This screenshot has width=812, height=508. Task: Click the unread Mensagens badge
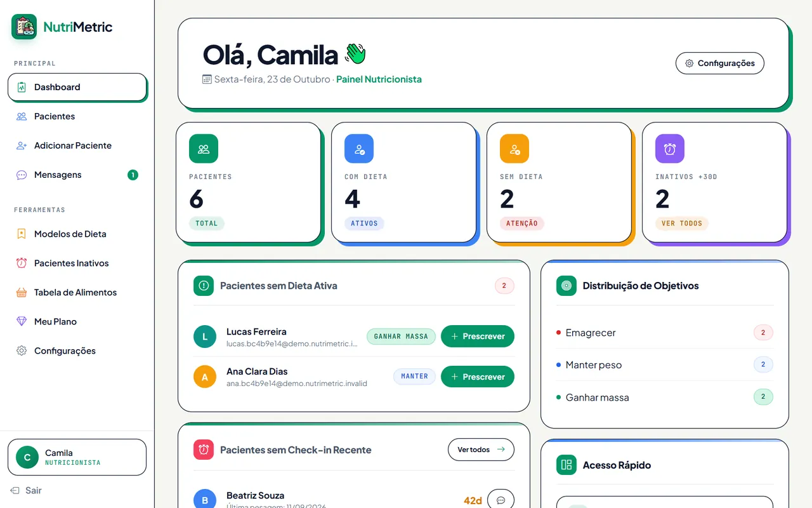click(x=133, y=175)
